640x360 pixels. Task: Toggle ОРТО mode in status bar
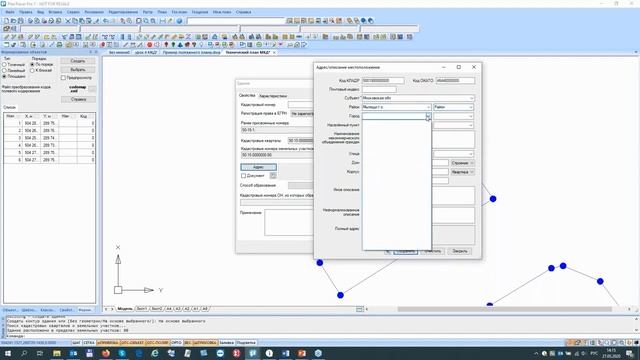click(x=176, y=343)
